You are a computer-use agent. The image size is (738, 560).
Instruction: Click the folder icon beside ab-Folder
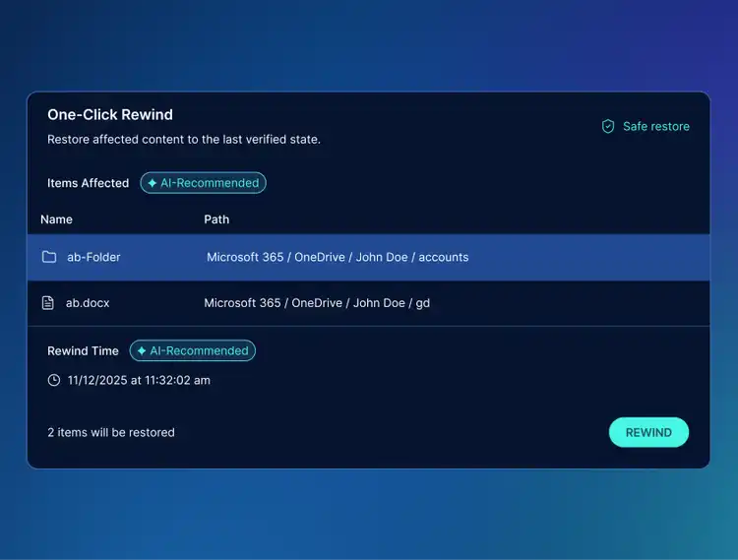[x=49, y=257]
